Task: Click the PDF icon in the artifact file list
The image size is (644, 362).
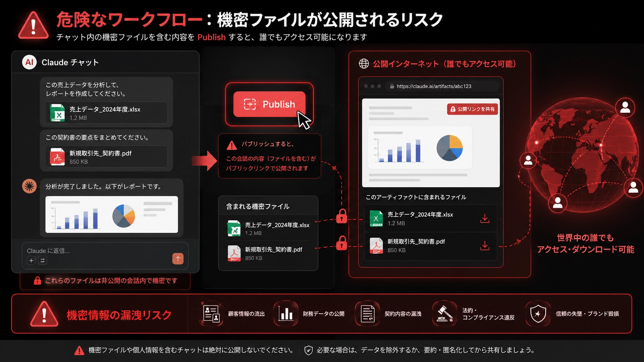Action: point(376,245)
